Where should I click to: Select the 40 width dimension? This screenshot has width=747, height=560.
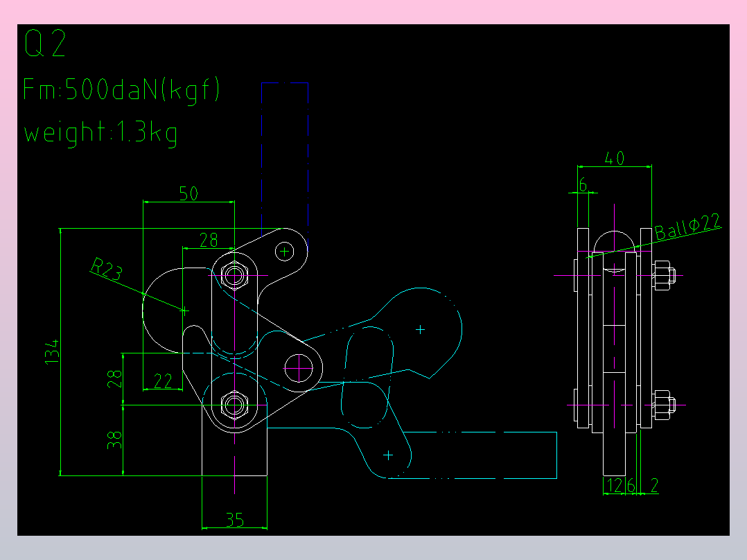coord(615,158)
